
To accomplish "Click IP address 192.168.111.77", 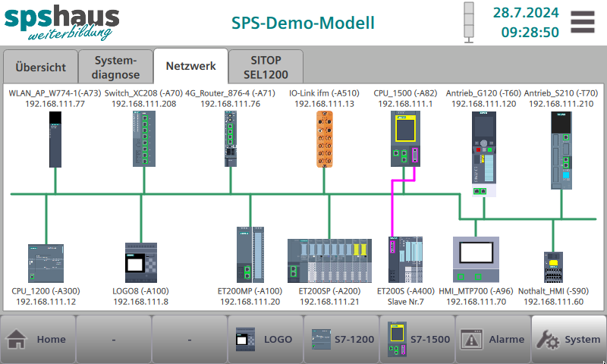I will click(x=55, y=104).
